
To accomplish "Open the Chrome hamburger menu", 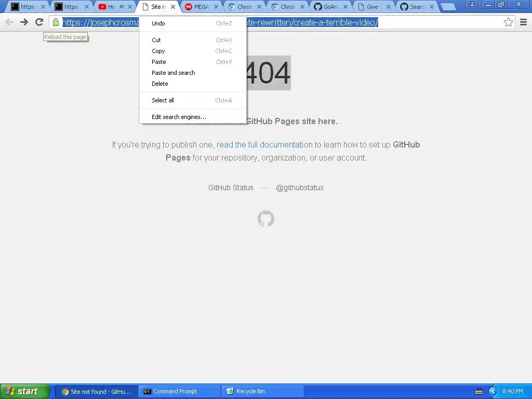I will pyautogui.click(x=524, y=22).
